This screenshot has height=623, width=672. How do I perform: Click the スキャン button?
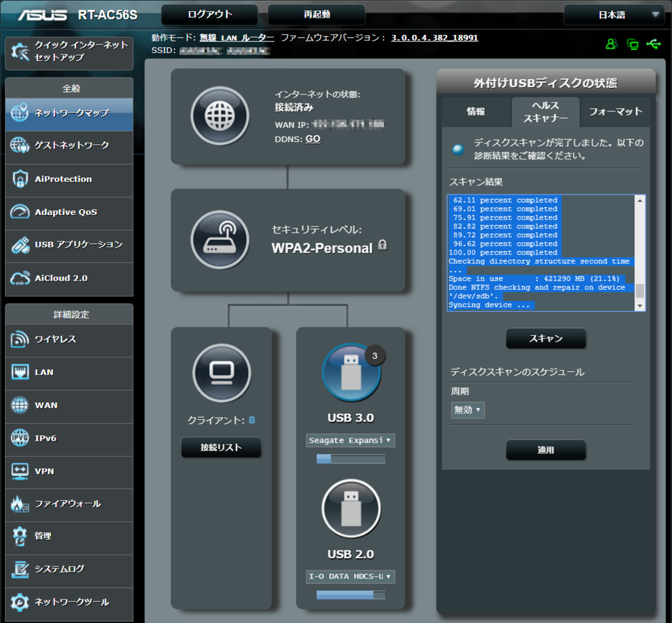pyautogui.click(x=545, y=338)
